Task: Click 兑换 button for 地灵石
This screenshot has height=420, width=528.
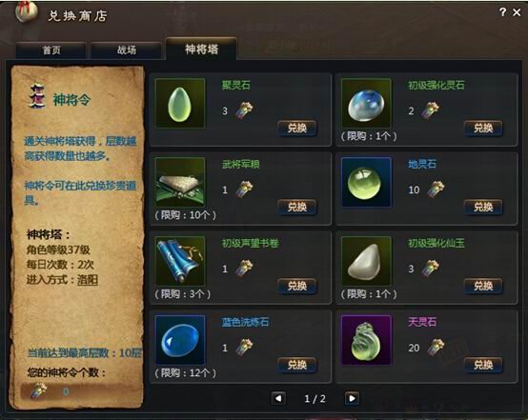Action: tap(483, 207)
